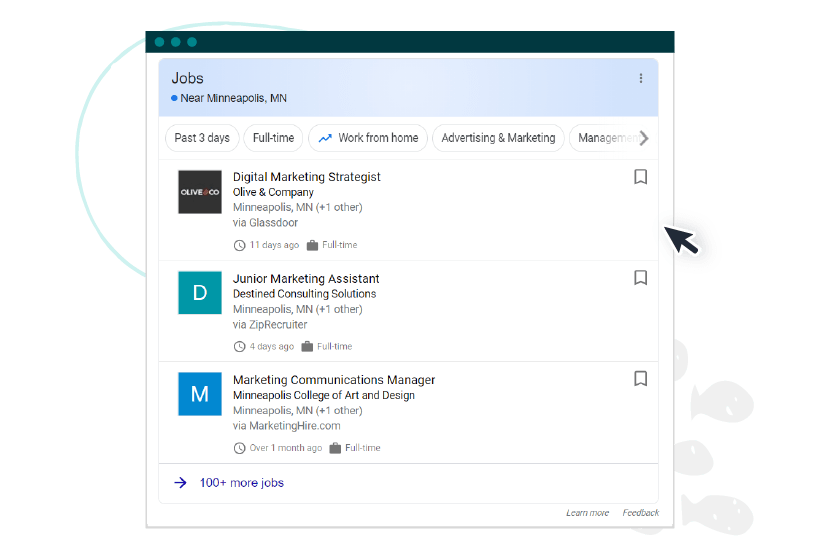Click the arrow beside 100+ more jobs
Image resolution: width=821 pixels, height=549 pixels.
tap(180, 483)
